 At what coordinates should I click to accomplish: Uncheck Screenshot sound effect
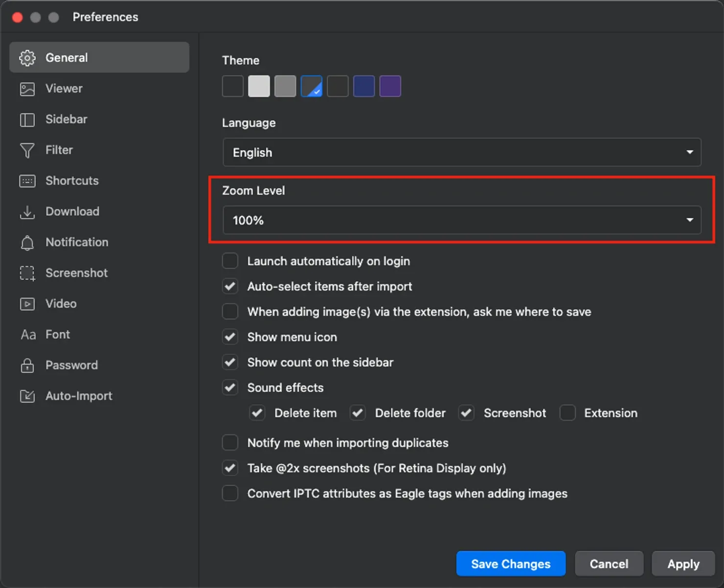coord(467,413)
